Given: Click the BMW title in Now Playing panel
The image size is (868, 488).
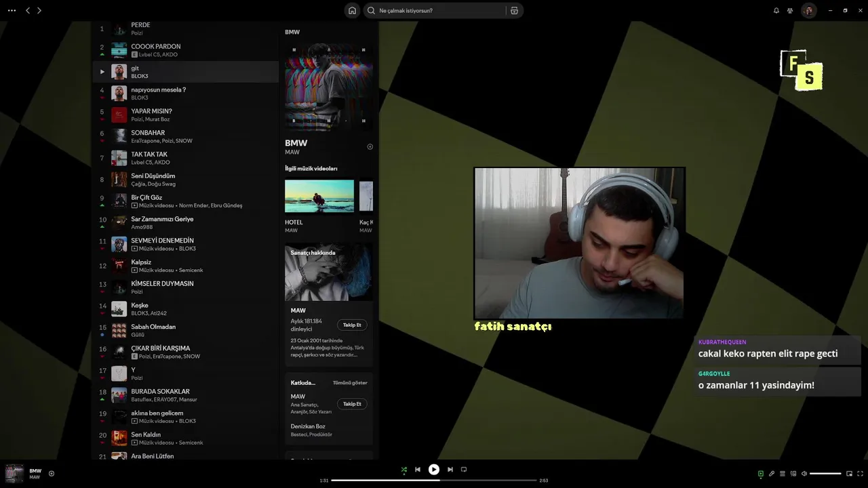Looking at the screenshot, I should tap(296, 143).
